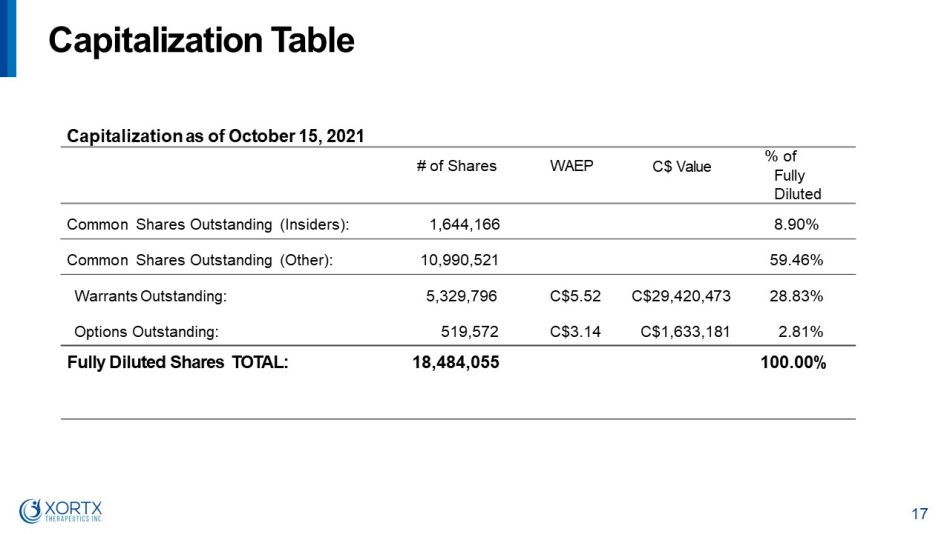Image resolution: width=950 pixels, height=534 pixels.
Task: Click the Fully Diluted Shares TOTAL label
Action: coord(177,363)
